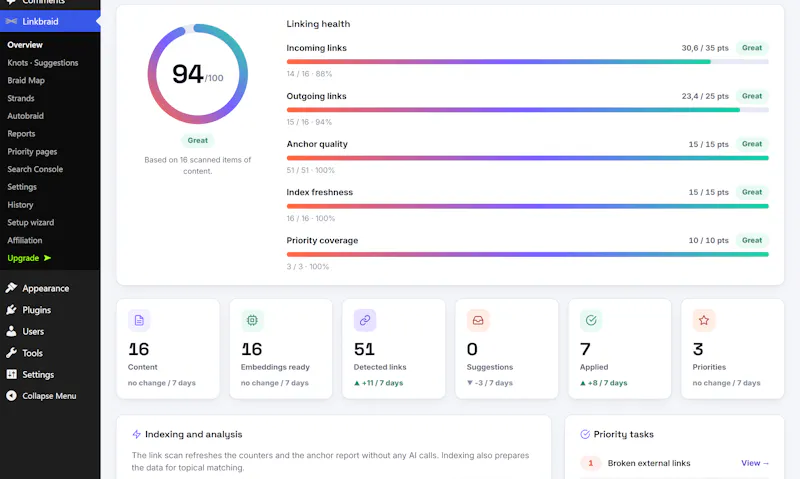Open Autobraid submenu item
The width and height of the screenshot is (800, 479).
click(26, 116)
